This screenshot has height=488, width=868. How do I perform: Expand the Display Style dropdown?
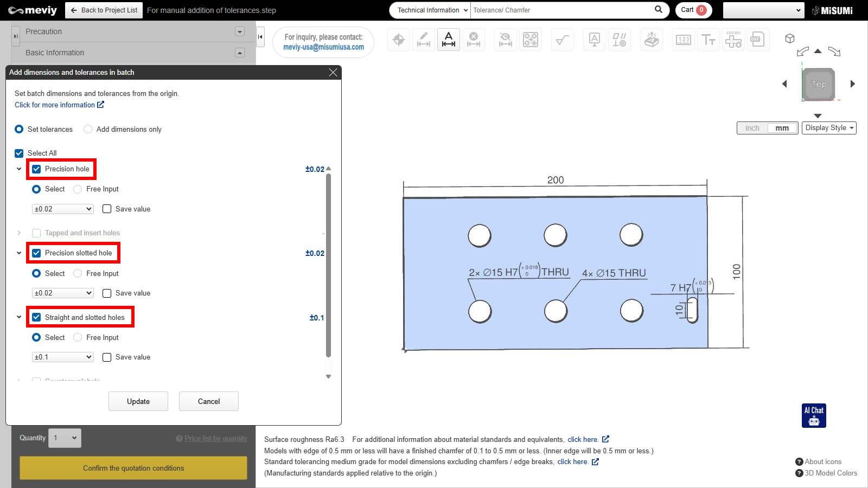tap(829, 128)
